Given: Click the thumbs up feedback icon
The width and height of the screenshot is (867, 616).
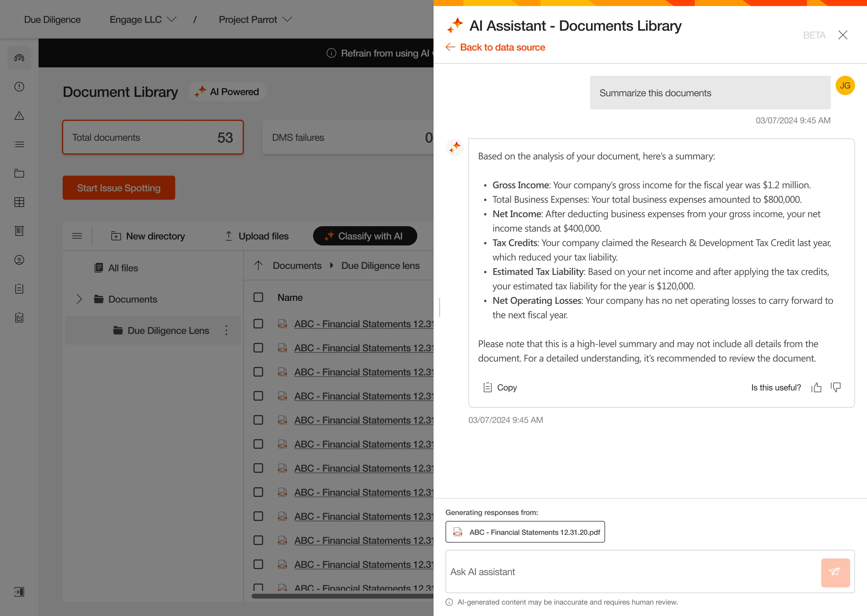Looking at the screenshot, I should (816, 387).
